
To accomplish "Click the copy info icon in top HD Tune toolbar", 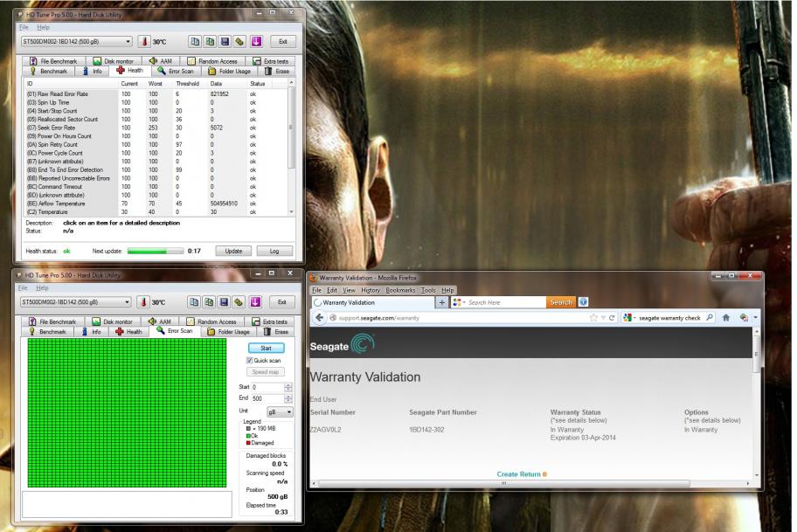I will click(x=195, y=42).
